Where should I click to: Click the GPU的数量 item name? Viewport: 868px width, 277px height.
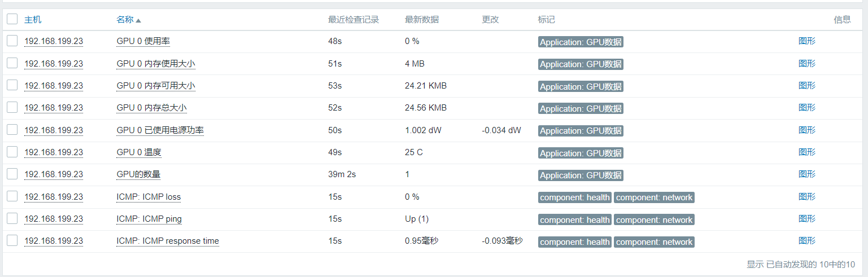click(138, 174)
